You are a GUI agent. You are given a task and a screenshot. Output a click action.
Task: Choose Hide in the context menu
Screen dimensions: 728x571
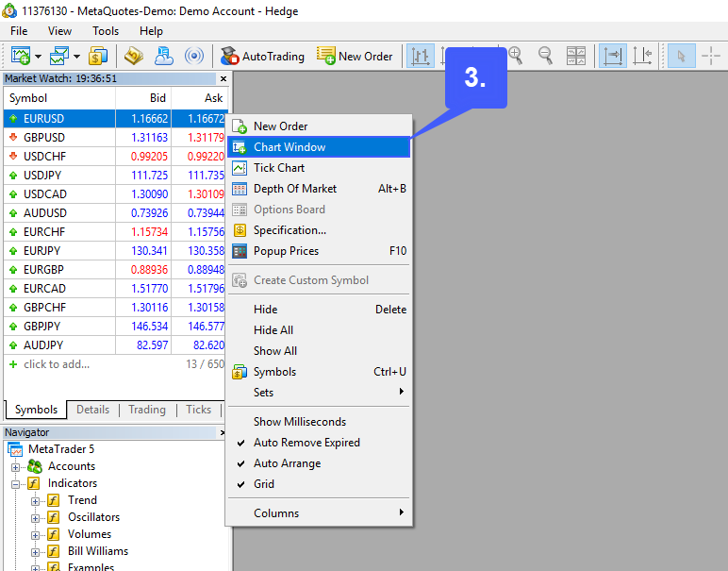[x=319, y=310]
